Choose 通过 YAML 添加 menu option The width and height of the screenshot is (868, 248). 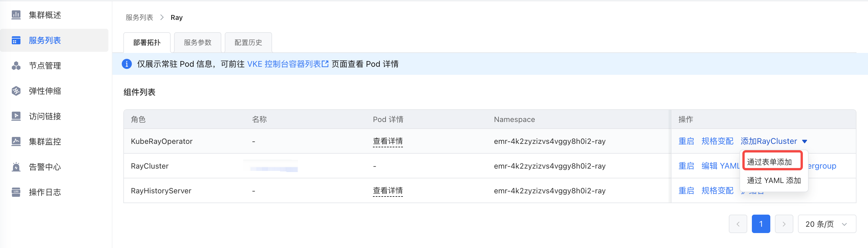774,180
